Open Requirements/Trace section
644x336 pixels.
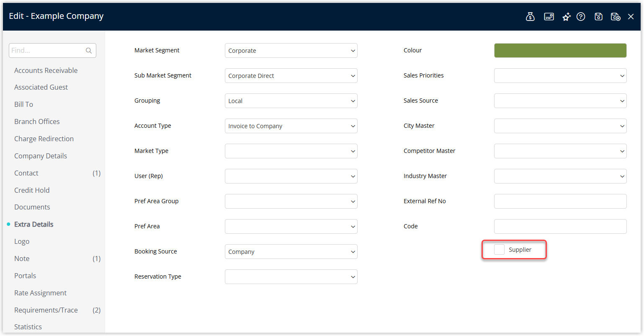(46, 310)
